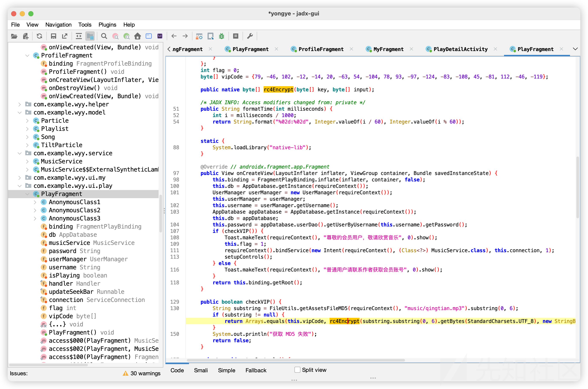The image size is (588, 389).
Task: Open comment search green magnifier icon
Action: 127,36
